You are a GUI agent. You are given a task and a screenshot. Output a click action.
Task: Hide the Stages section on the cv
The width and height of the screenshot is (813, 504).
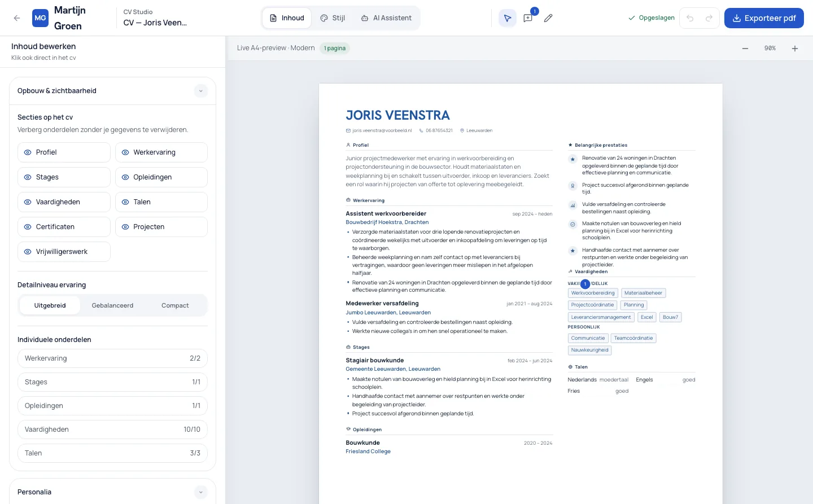(x=64, y=177)
